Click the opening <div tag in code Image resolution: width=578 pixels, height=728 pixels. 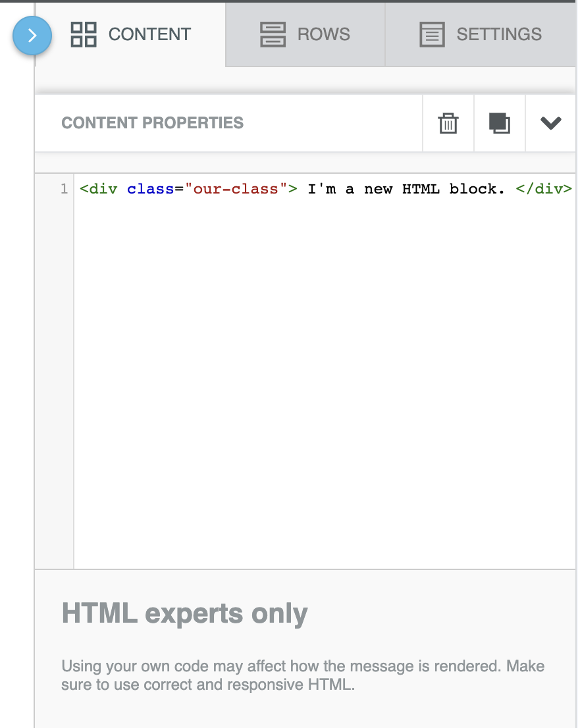click(x=99, y=189)
